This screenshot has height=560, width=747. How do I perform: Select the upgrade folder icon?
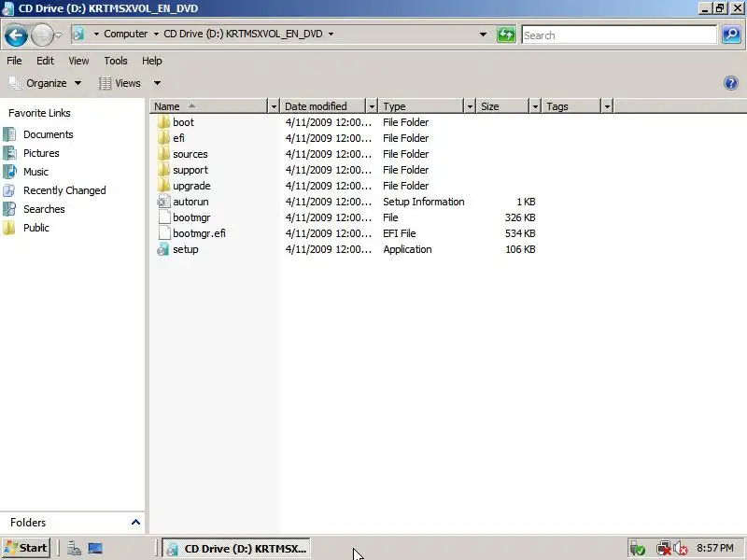(x=163, y=186)
